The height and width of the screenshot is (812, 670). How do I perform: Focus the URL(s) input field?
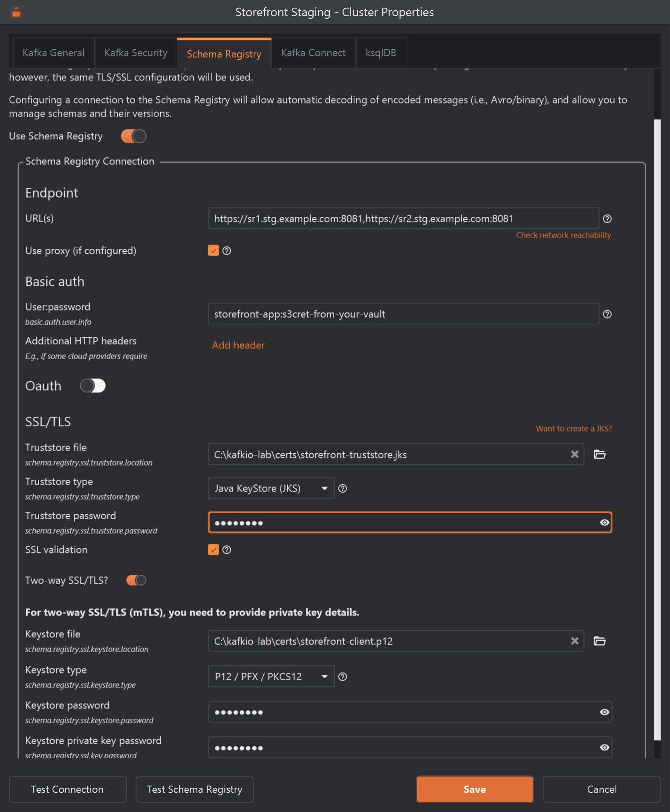click(x=403, y=219)
